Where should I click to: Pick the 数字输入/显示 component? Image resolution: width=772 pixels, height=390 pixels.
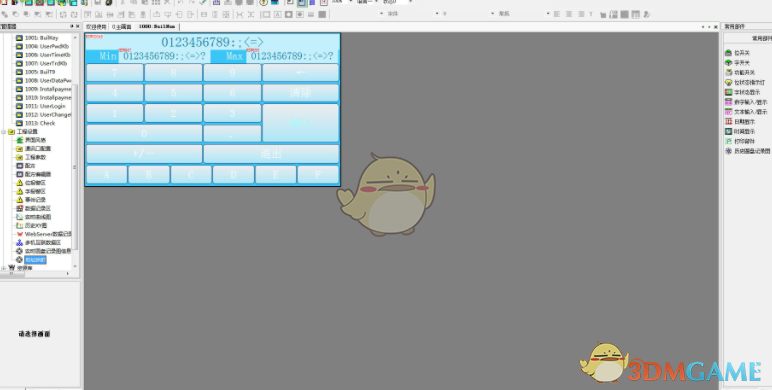746,102
